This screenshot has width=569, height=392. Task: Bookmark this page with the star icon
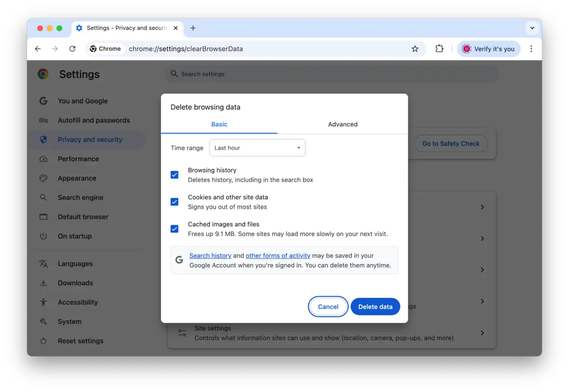(x=414, y=49)
